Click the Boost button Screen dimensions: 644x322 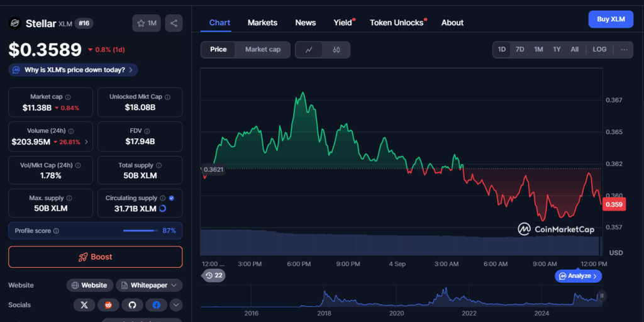pyautogui.click(x=96, y=257)
